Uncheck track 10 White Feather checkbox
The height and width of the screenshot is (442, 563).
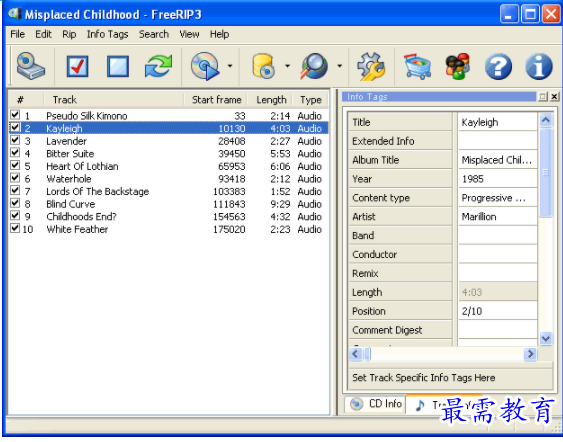click(x=15, y=228)
